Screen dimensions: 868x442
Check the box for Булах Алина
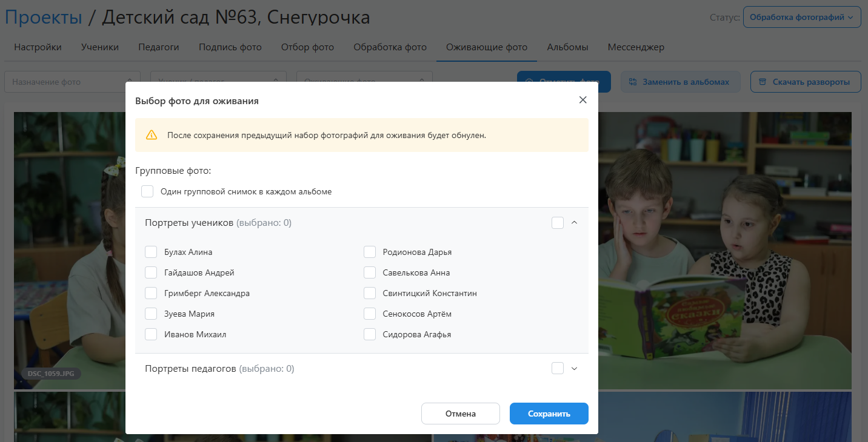[151, 252]
